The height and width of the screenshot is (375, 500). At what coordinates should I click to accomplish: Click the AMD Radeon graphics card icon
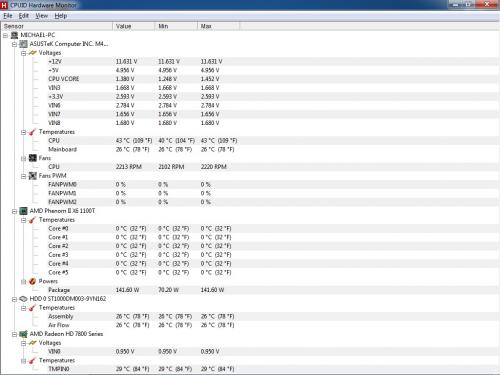[x=23, y=334]
